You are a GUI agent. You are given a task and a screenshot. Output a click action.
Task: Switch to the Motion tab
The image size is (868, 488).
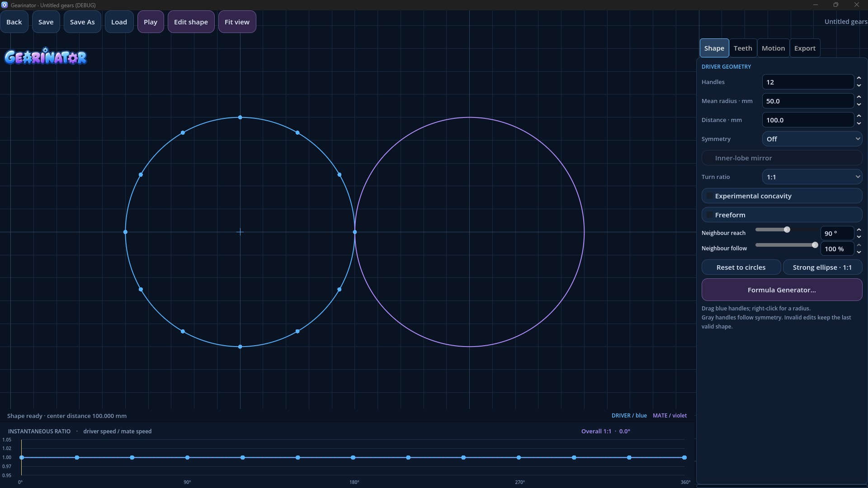point(773,48)
